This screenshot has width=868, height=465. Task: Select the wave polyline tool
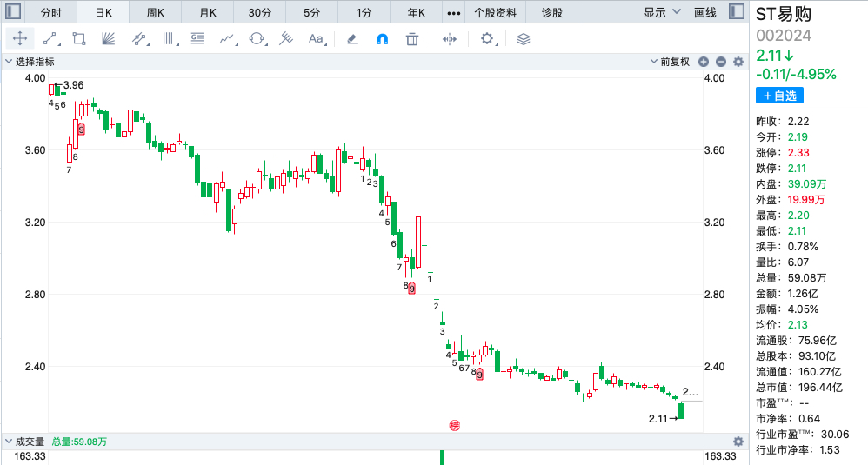[x=228, y=39]
